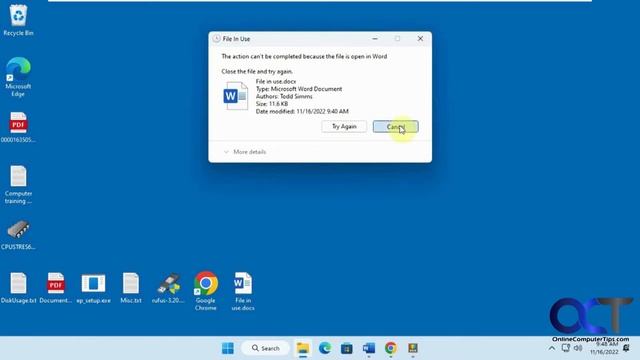This screenshot has width=640, height=360.
Task: Switch to Word from the taskbar
Action: tap(369, 348)
